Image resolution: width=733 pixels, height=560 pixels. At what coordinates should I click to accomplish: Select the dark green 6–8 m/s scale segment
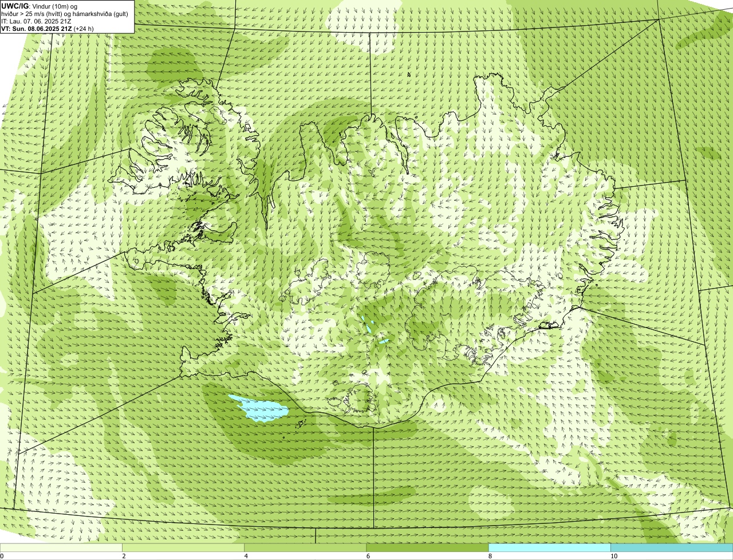click(427, 547)
